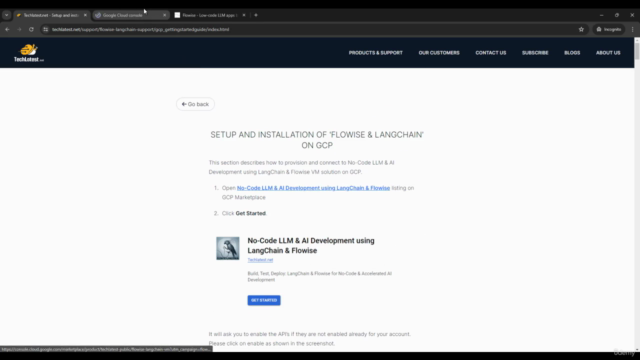Click the blue Get Started button
Image resolution: width=640 pixels, height=360 pixels.
coord(264,300)
